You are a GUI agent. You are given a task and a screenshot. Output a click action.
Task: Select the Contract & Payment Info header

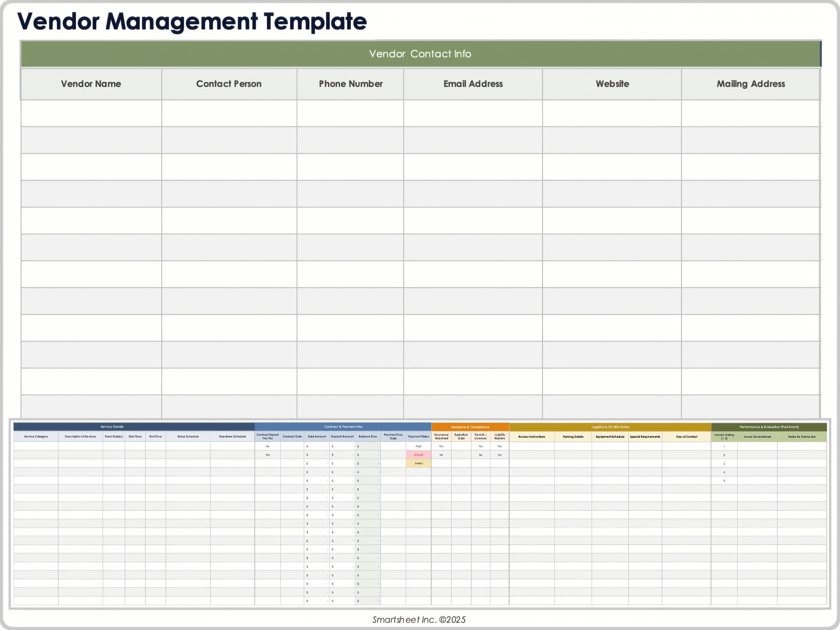click(x=343, y=427)
